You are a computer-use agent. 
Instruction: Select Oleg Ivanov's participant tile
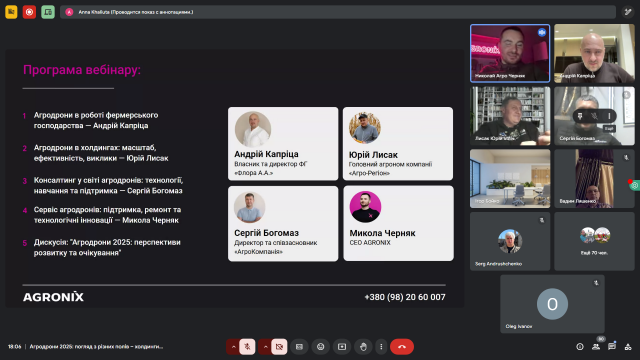[552, 304]
